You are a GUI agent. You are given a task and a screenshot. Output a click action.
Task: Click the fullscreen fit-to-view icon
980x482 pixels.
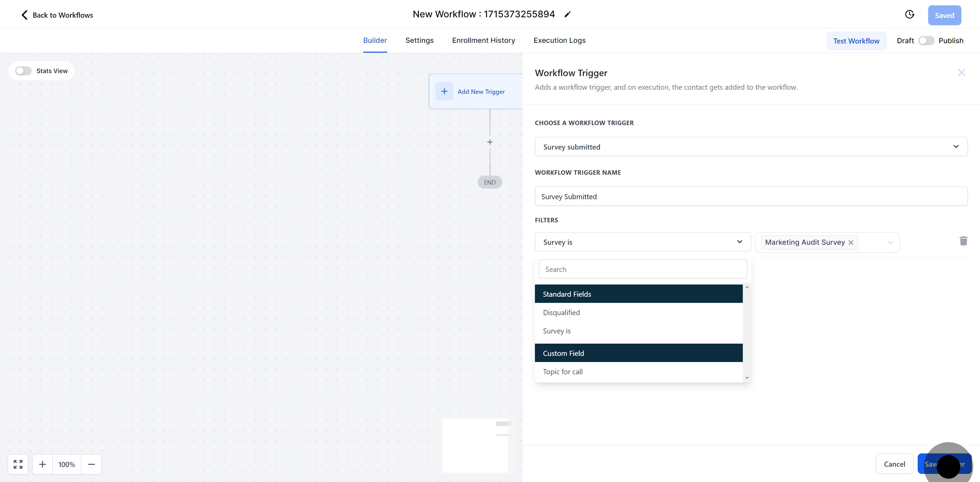point(18,464)
